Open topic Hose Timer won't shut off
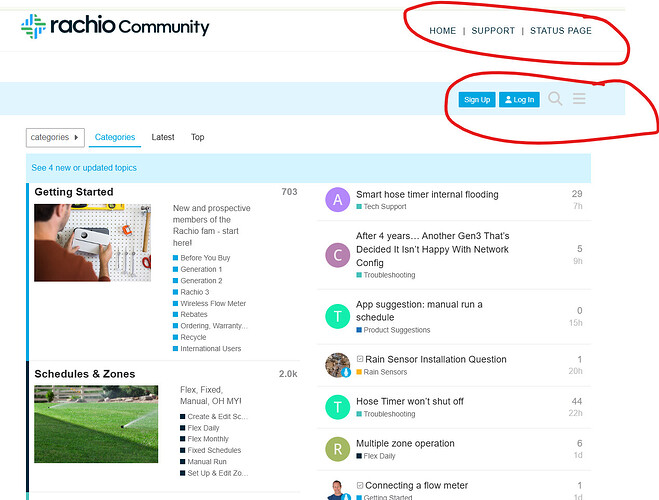 pos(410,401)
